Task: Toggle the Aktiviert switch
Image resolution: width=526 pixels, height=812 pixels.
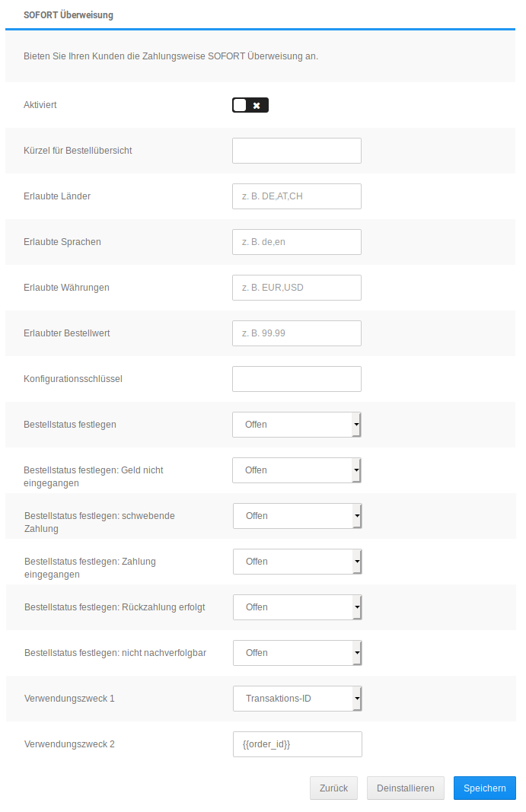Action: (x=250, y=105)
